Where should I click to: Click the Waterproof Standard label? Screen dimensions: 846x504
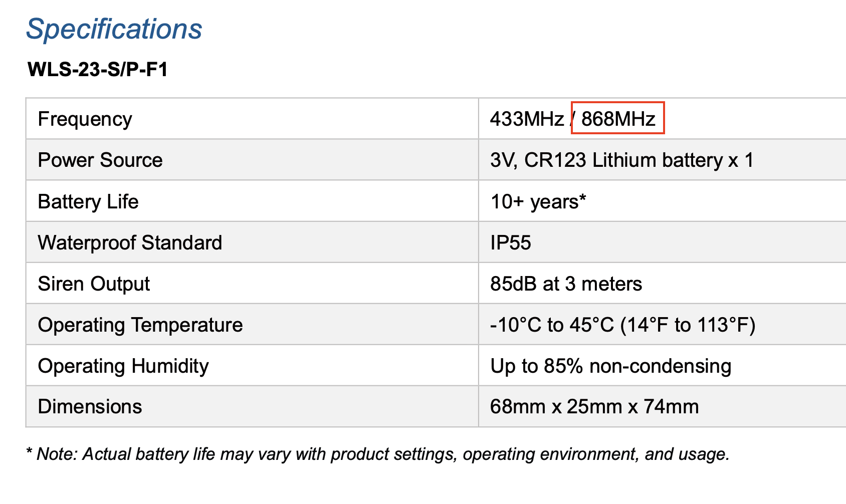point(130,243)
